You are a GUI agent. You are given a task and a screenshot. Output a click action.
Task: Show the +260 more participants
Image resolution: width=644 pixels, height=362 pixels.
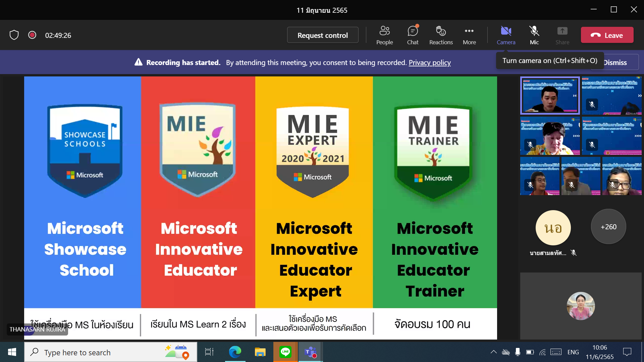(x=608, y=227)
